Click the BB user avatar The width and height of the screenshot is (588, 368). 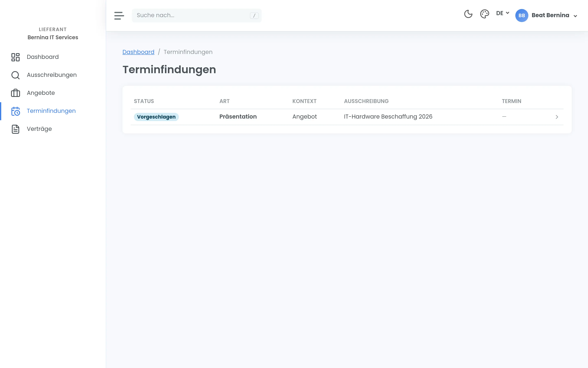pos(521,16)
